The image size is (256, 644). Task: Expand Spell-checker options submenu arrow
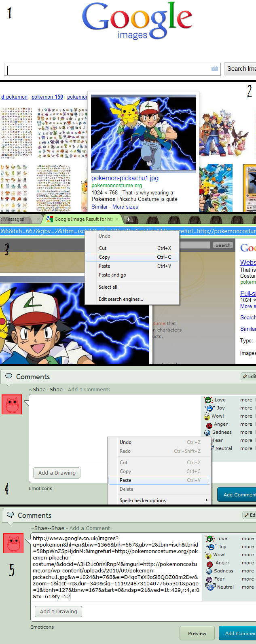[x=207, y=500]
